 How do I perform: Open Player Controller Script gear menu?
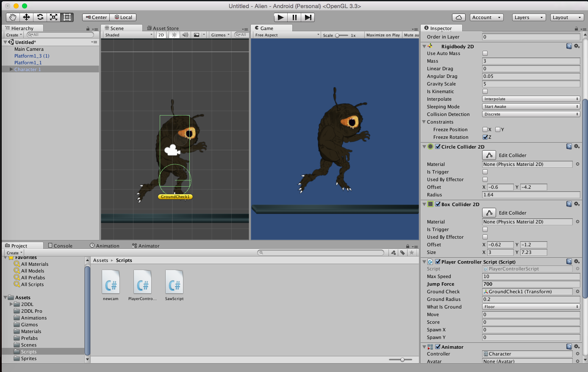point(577,262)
